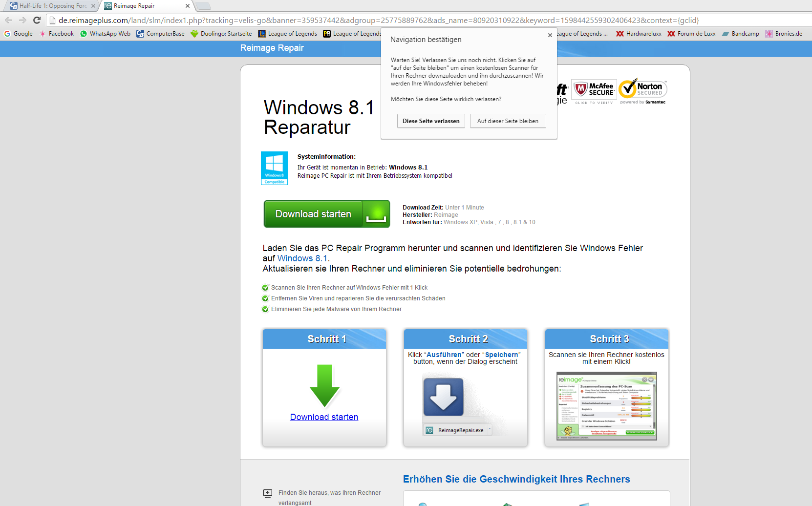The height and width of the screenshot is (506, 812).
Task: Click the green 'Download starten' button
Action: 327,214
